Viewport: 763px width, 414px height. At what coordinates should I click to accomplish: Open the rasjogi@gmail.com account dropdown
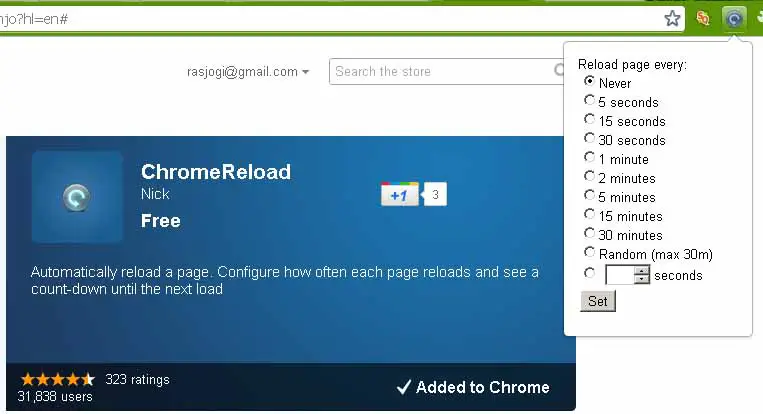click(248, 72)
